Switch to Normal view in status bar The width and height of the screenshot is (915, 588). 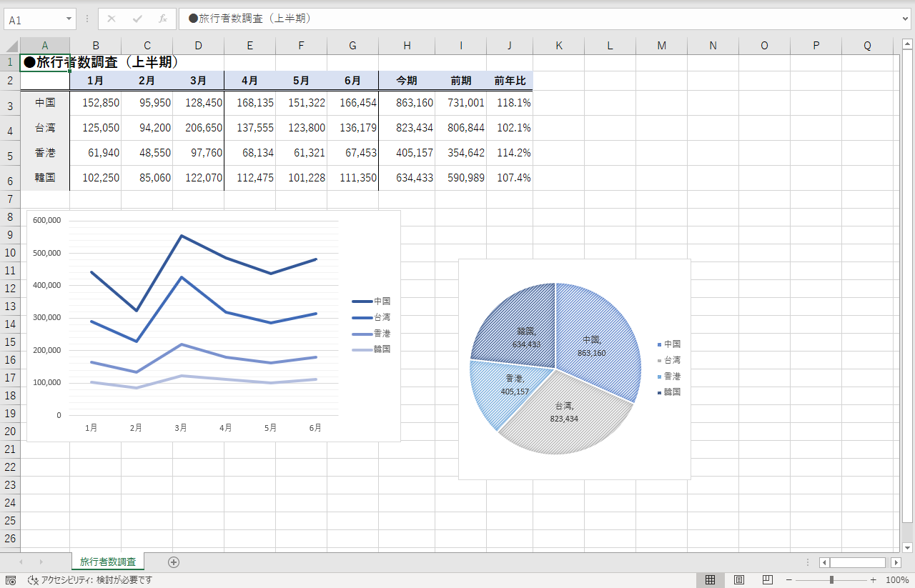coord(711,579)
